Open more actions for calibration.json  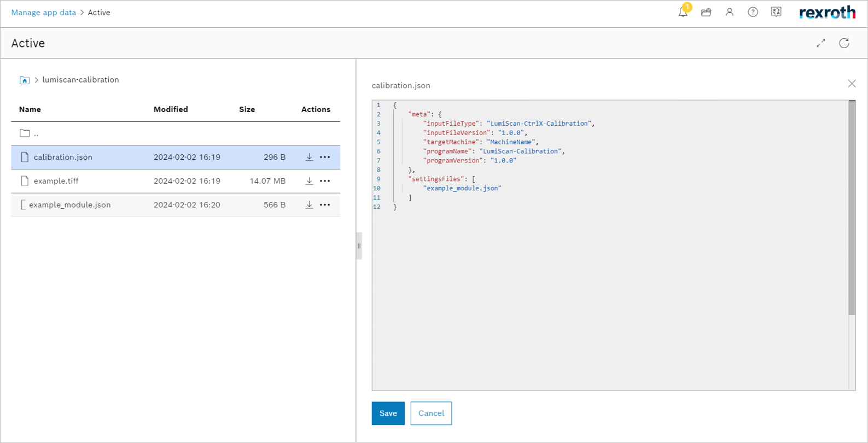(325, 157)
